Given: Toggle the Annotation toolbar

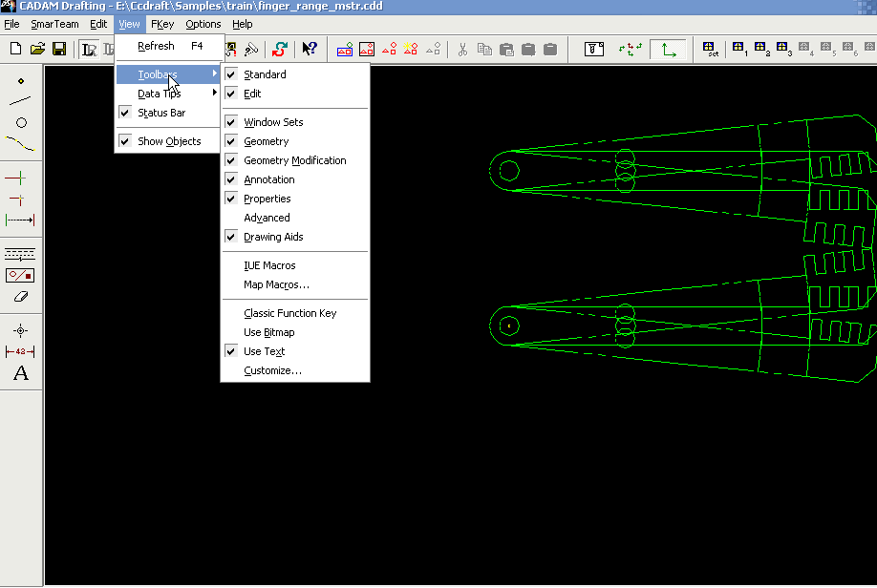Looking at the screenshot, I should coord(295,179).
